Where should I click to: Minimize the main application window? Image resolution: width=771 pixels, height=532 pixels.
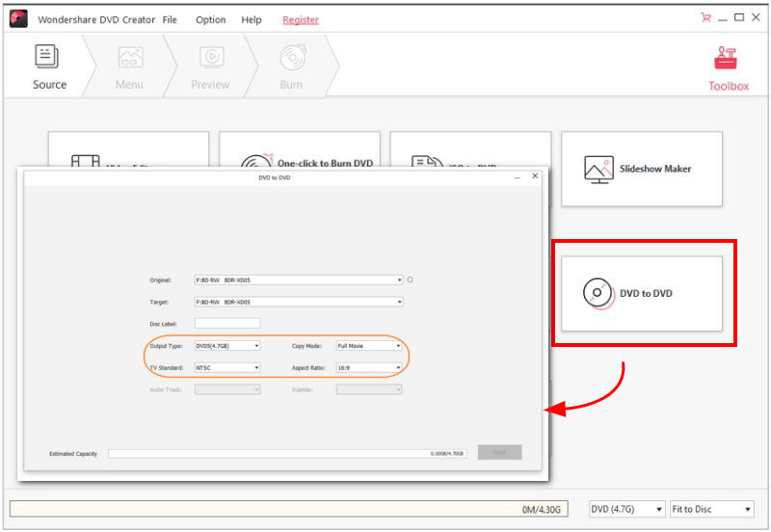click(x=722, y=18)
